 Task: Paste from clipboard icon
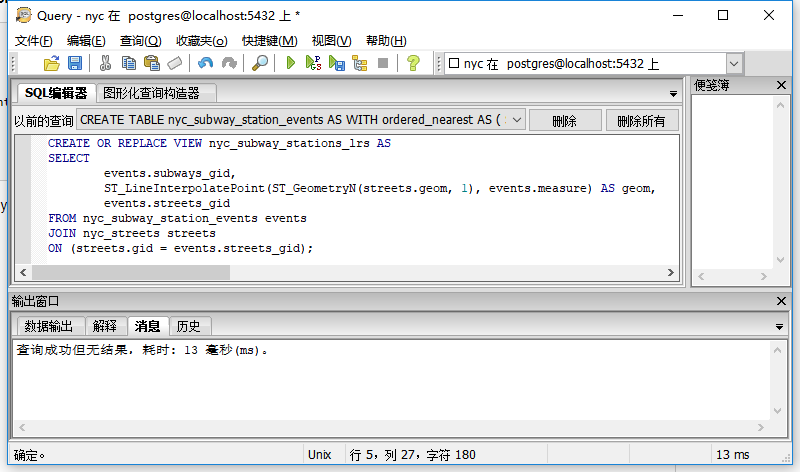pos(152,63)
